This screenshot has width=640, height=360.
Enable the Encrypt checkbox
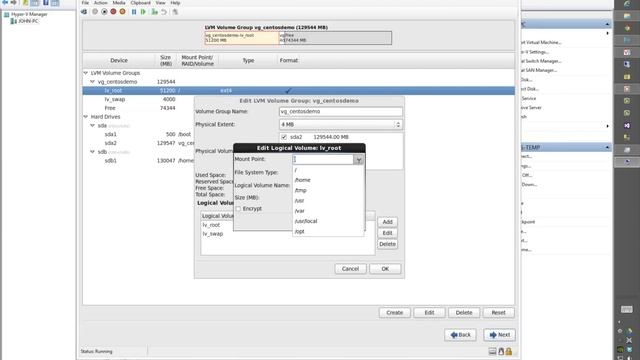(x=238, y=209)
